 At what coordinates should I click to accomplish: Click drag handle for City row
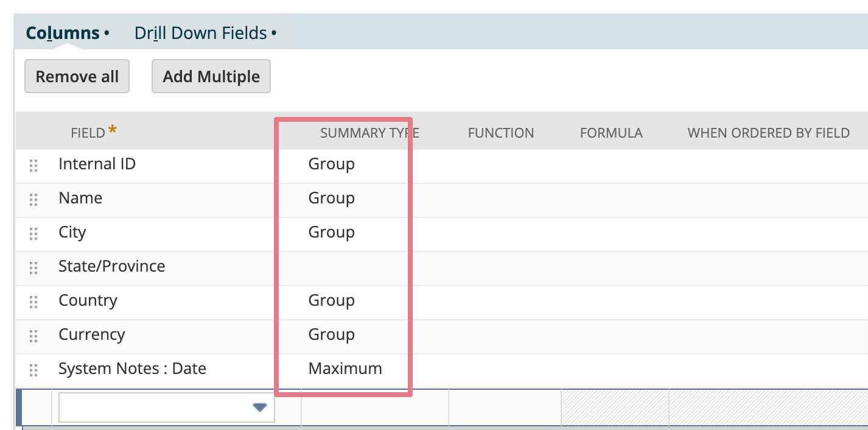[33, 234]
